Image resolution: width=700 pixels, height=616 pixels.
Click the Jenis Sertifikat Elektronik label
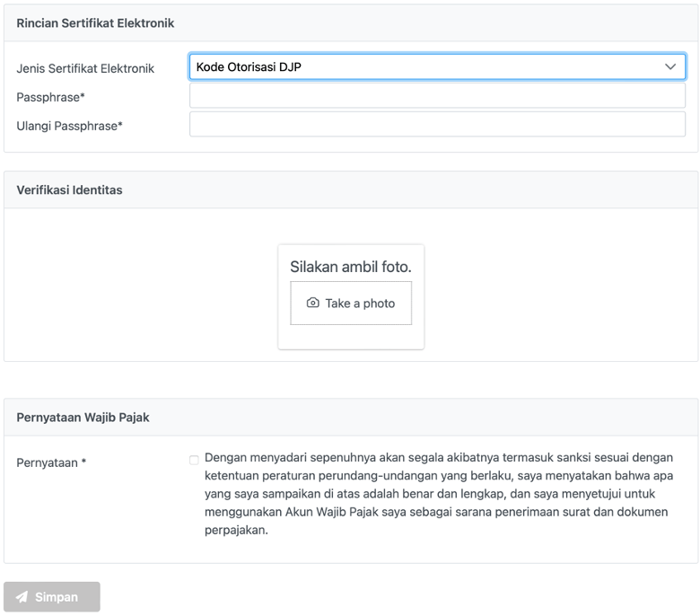[x=85, y=68]
